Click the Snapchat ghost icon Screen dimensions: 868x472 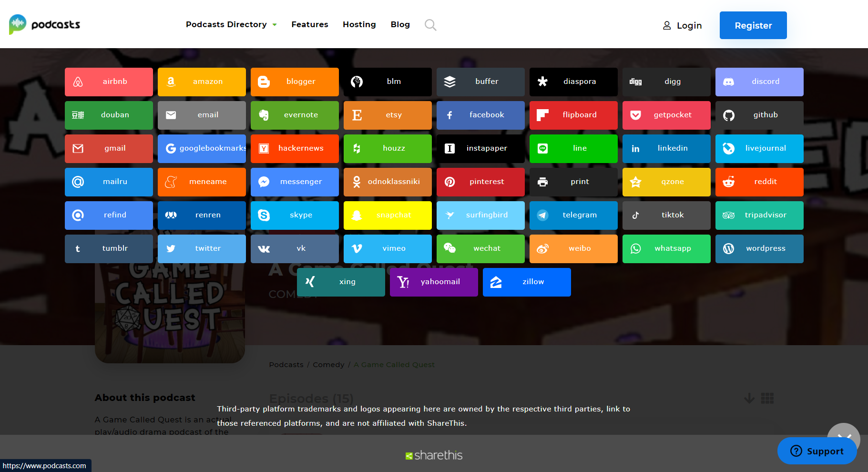pyautogui.click(x=357, y=215)
